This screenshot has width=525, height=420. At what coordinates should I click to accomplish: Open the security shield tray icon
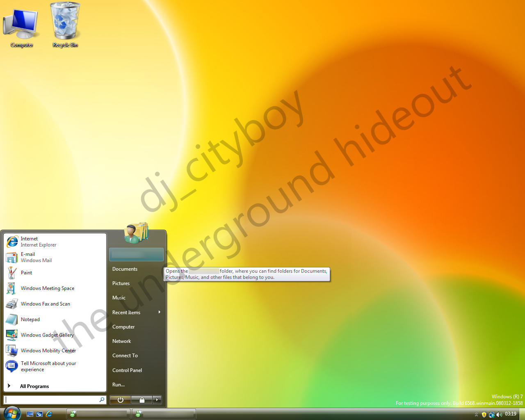484,415
